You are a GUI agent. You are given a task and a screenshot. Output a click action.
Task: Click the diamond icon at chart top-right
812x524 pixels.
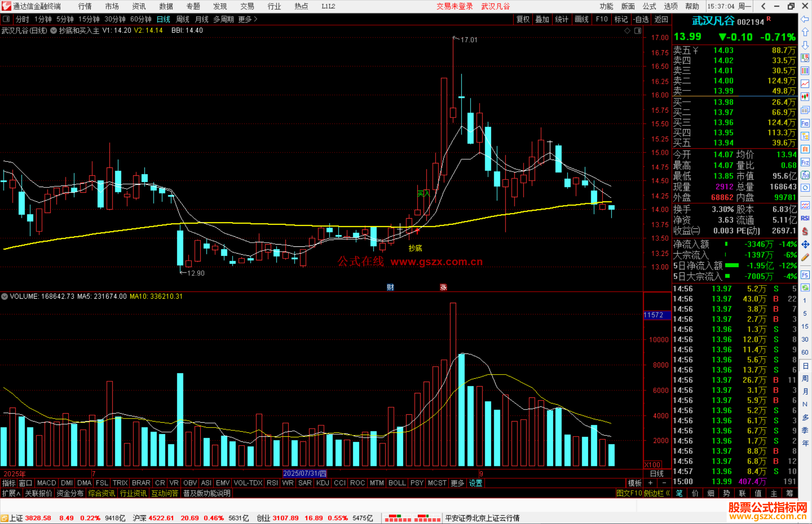click(x=627, y=30)
